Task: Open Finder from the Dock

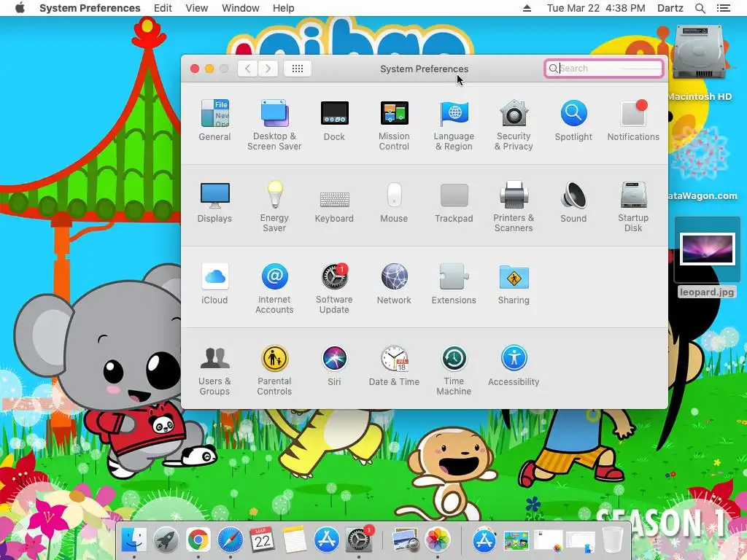Action: 134,540
